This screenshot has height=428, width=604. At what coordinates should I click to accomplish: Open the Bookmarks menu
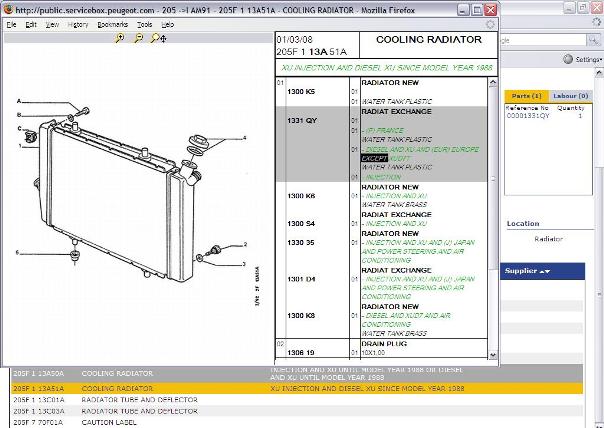(x=112, y=25)
